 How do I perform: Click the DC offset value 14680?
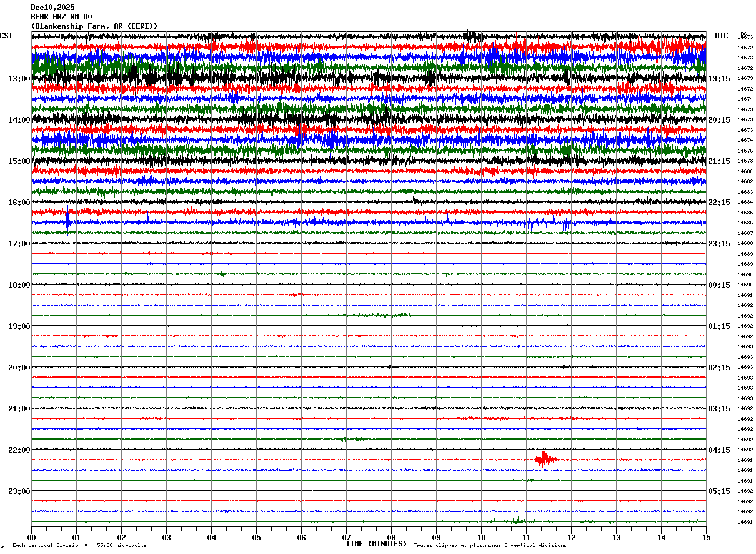(x=745, y=171)
